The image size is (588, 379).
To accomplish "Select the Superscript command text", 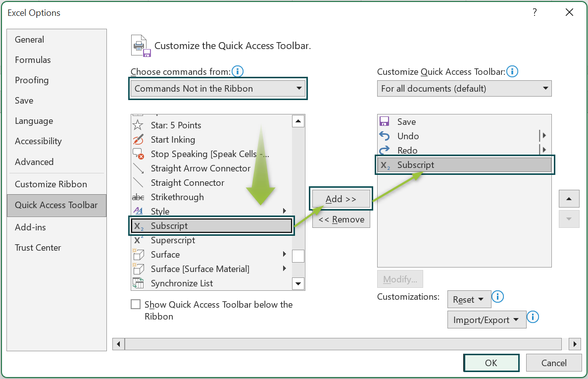I will pyautogui.click(x=173, y=240).
